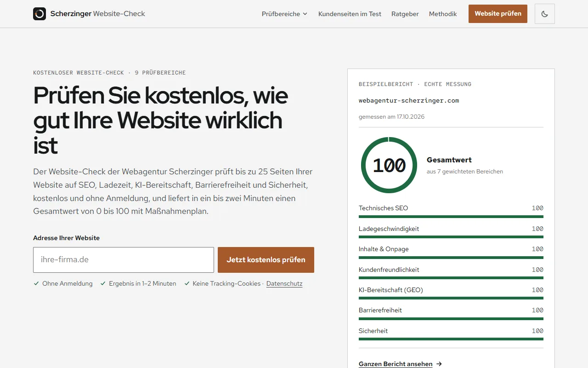
Task: Click the arrow next to Ganzen Bericht ansehen
Action: click(x=439, y=364)
